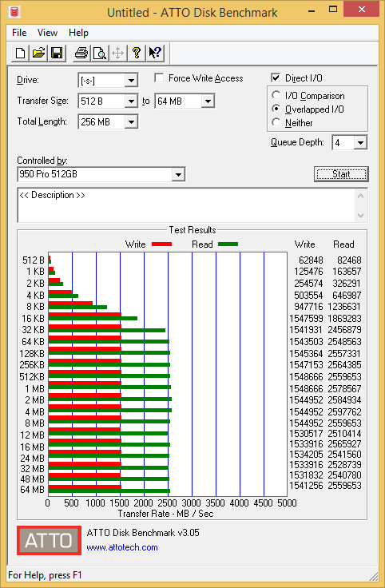
Task: Click the write value 1531832
Action: (x=307, y=475)
